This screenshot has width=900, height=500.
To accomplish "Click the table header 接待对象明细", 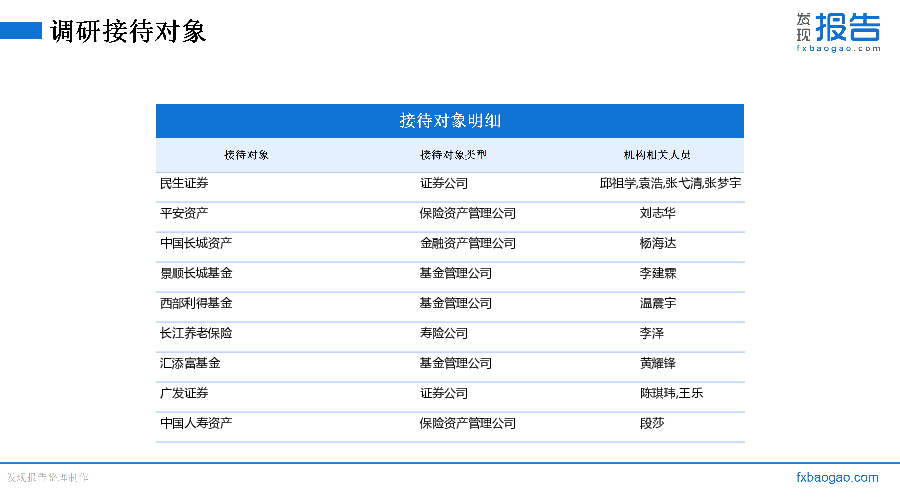I will click(x=450, y=121).
